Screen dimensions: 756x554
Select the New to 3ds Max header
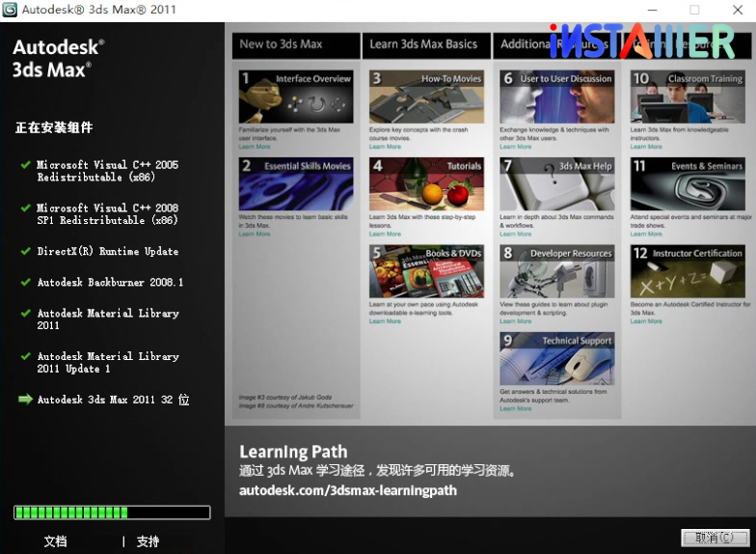[x=296, y=44]
